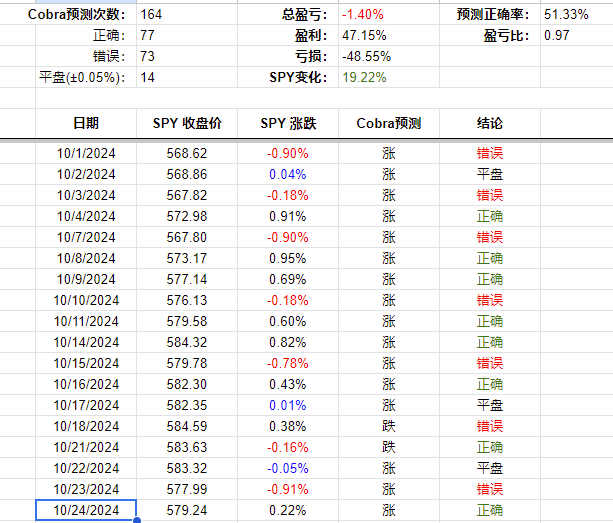The width and height of the screenshot is (613, 523).
Task: Select the SPY 涨跌 column header
Action: [x=288, y=123]
